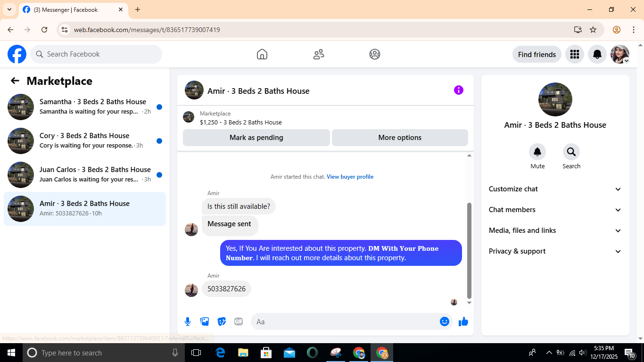The height and width of the screenshot is (362, 644).
Task: Go back using the Marketplace arrow
Action: [x=15, y=81]
